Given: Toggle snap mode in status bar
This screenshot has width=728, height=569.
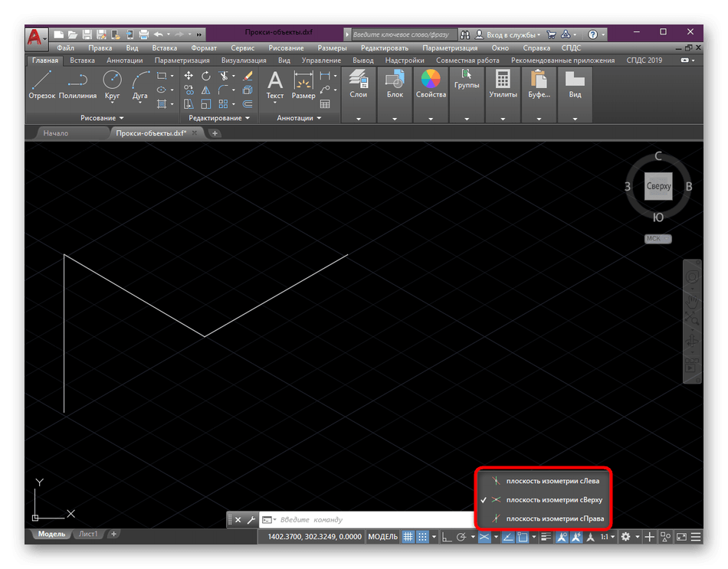Looking at the screenshot, I should (422, 537).
